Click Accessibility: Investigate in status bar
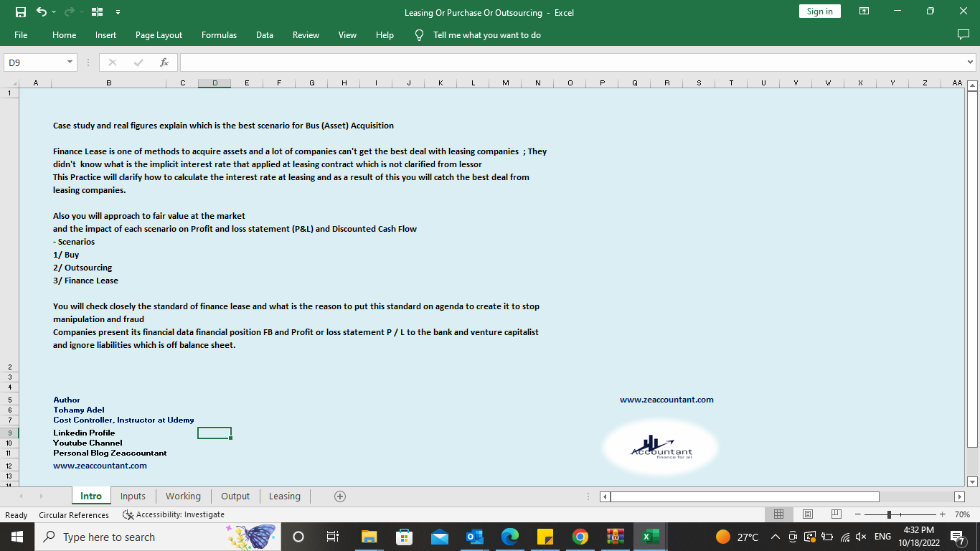Screen dimensions: 980x551 pos(174,514)
